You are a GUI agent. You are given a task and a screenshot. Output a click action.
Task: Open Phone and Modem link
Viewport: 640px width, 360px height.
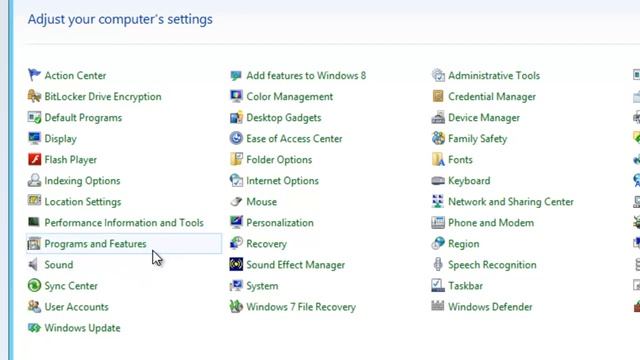[491, 223]
